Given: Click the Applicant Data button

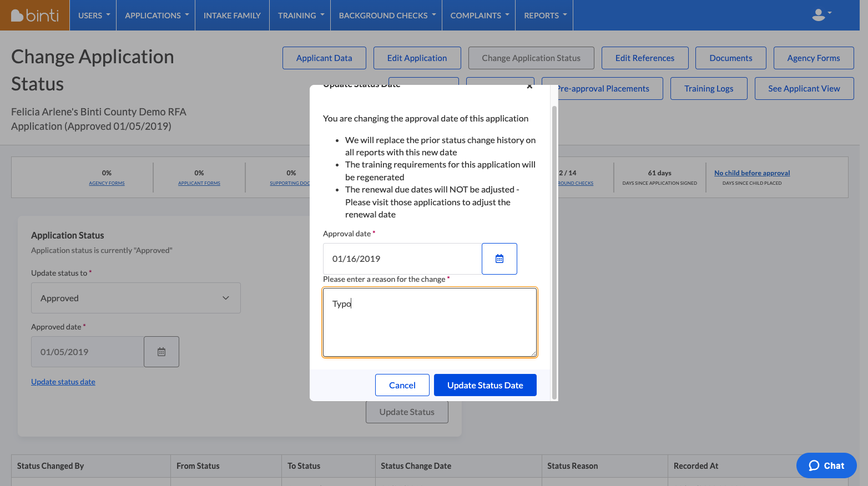Looking at the screenshot, I should 324,58.
